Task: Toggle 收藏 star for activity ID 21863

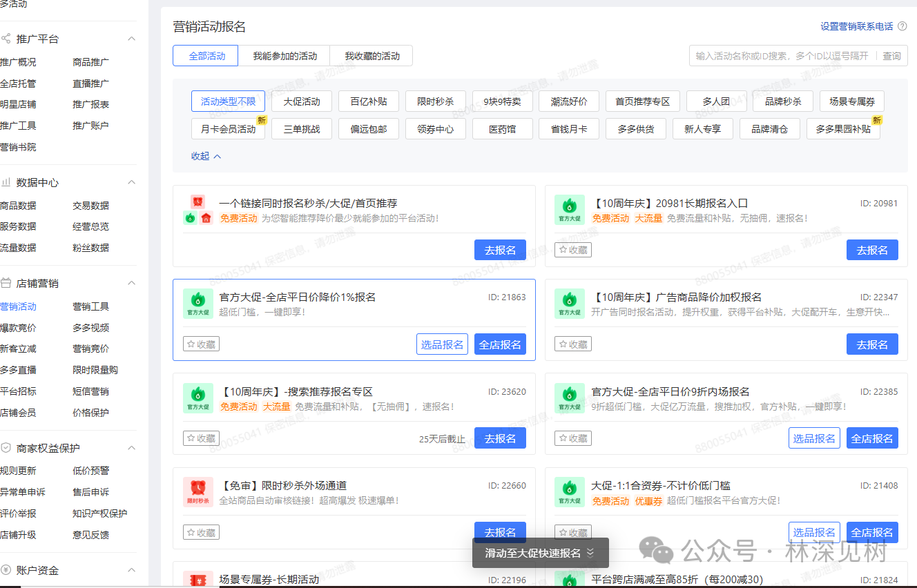Action: pyautogui.click(x=201, y=344)
